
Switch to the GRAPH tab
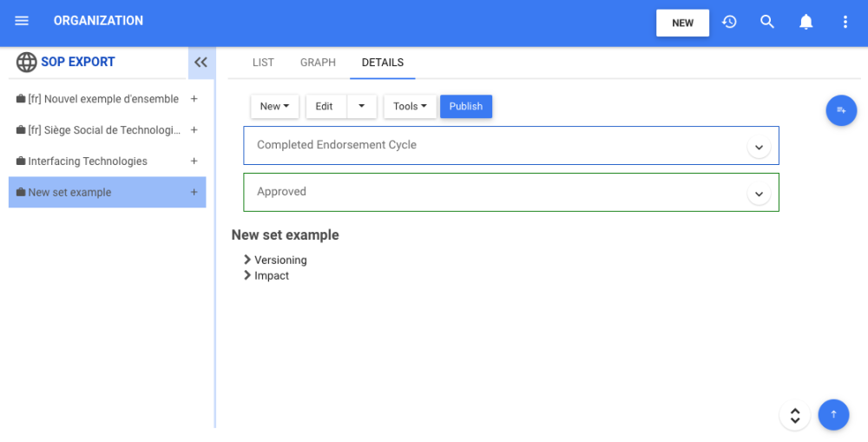tap(318, 63)
